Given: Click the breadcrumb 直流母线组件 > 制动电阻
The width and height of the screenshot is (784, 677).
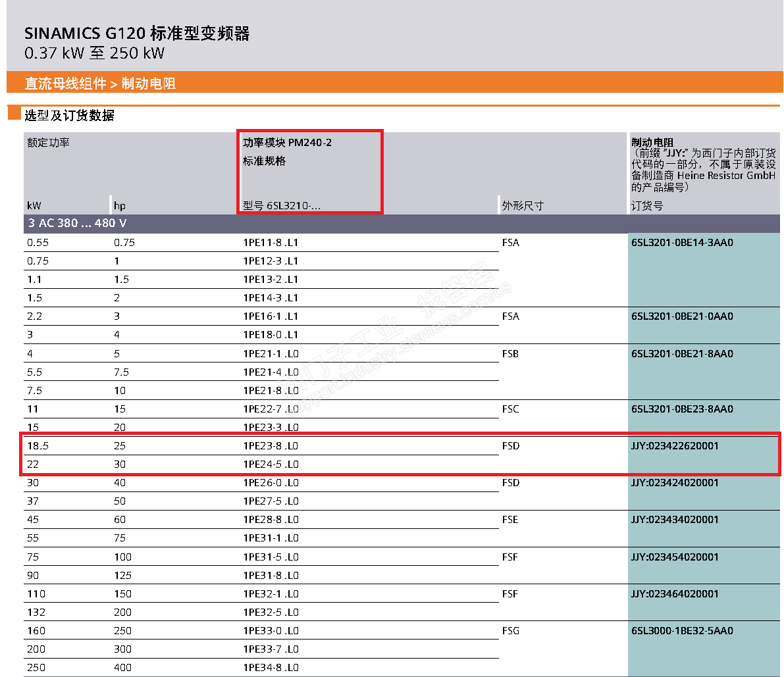Looking at the screenshot, I should click(x=100, y=84).
